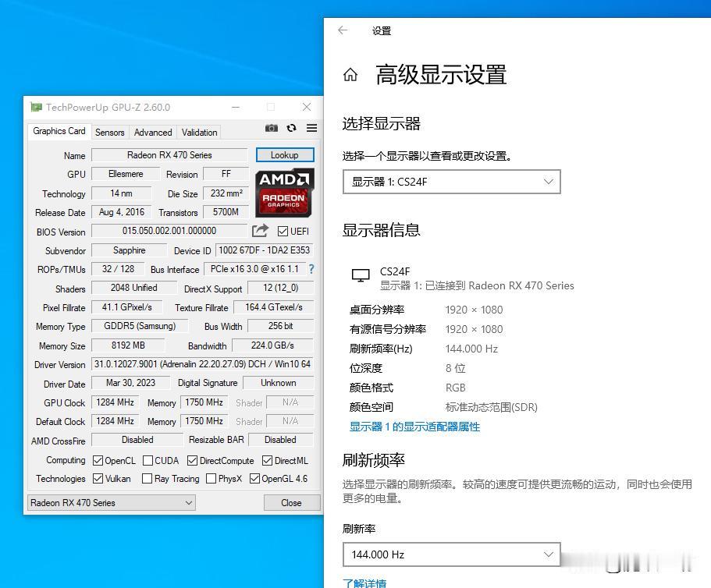Click the Die Size value 232 mm²
This screenshot has width=711, height=588.
click(226, 193)
